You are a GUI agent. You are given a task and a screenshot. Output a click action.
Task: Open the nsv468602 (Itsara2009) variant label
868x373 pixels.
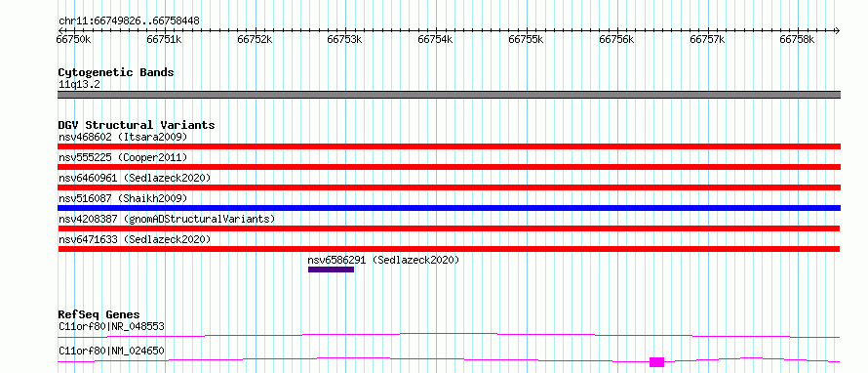123,137
